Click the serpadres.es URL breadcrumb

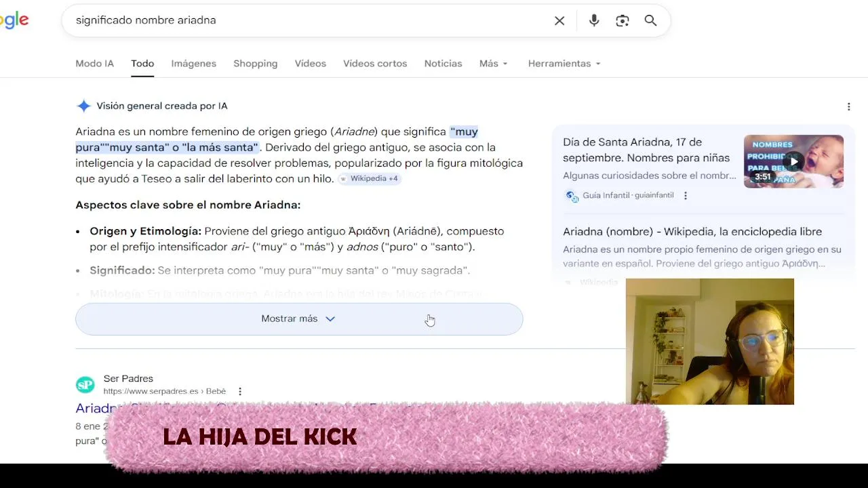pyautogui.click(x=165, y=391)
